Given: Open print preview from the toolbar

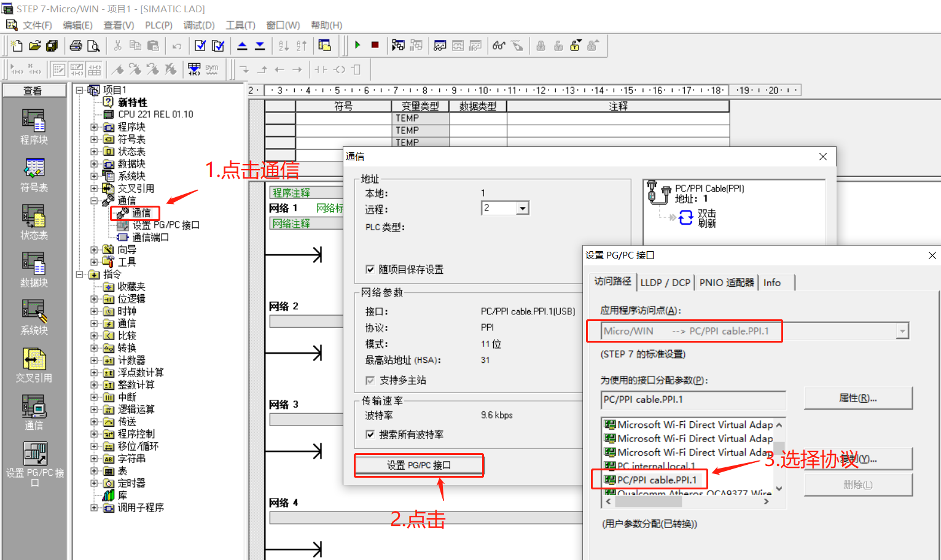Looking at the screenshot, I should [93, 45].
